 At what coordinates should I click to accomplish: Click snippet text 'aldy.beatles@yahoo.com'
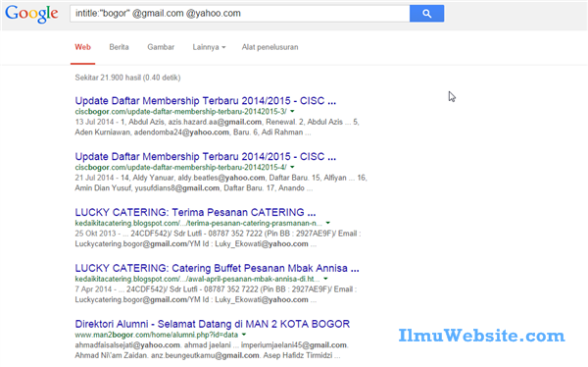point(221,178)
